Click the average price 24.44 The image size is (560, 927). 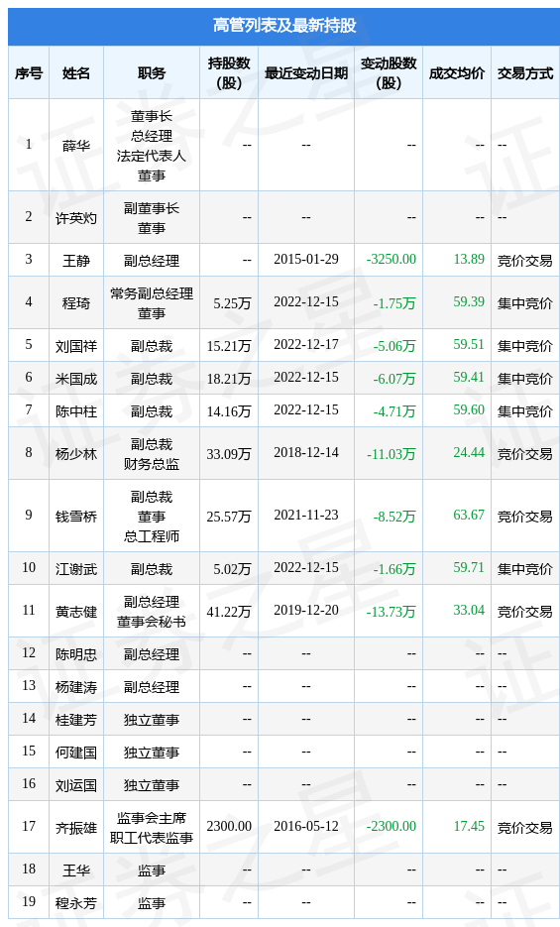(469, 452)
